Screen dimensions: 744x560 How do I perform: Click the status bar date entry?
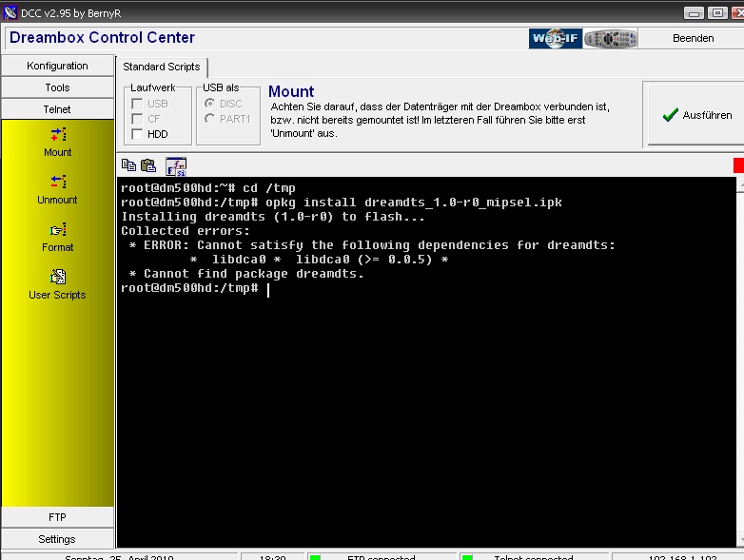pyautogui.click(x=119, y=558)
